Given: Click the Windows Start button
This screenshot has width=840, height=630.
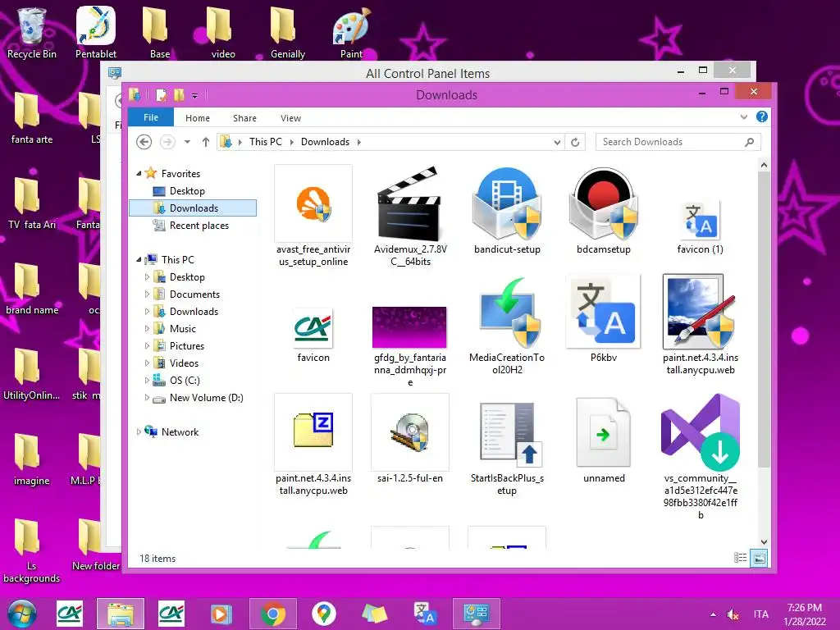Looking at the screenshot, I should pyautogui.click(x=21, y=614).
